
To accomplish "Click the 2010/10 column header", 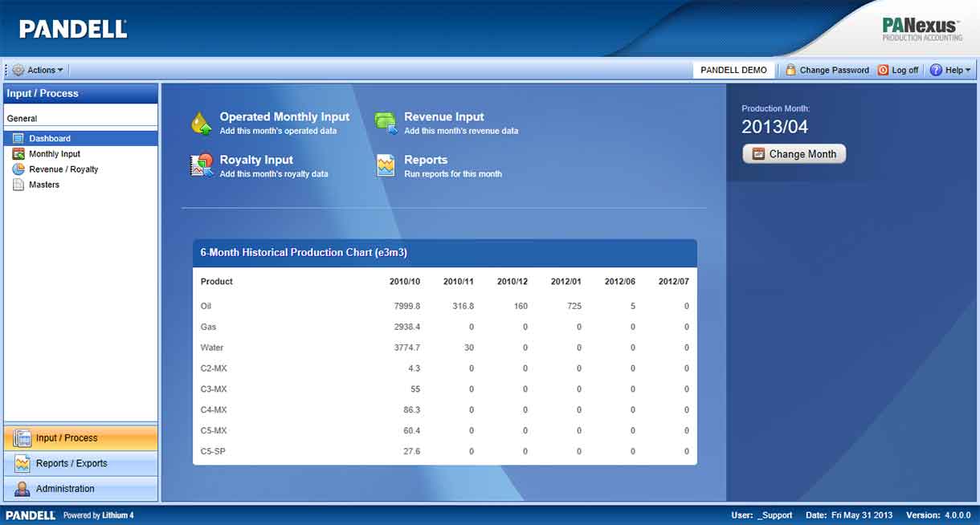I will (x=405, y=282).
